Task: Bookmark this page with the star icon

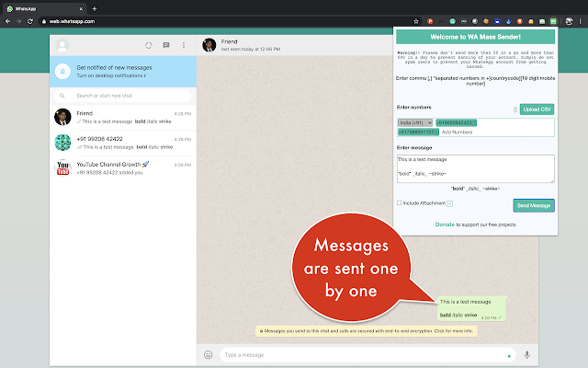Action: 416,21
